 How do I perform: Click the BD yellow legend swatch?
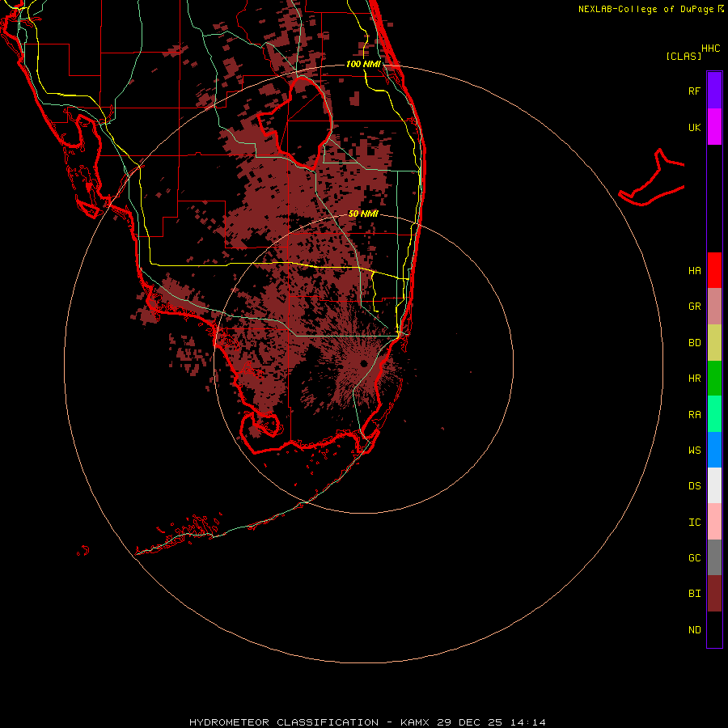click(714, 343)
